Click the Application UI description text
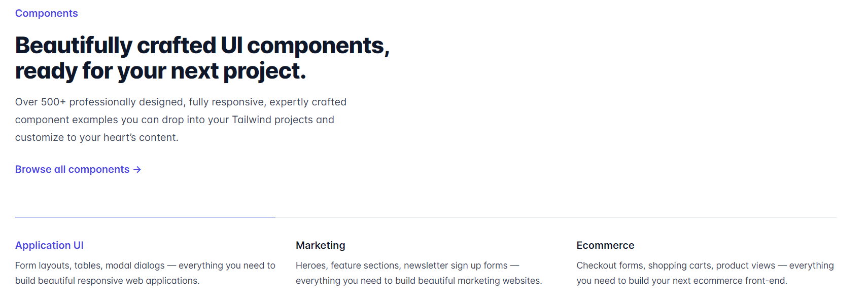868x302 pixels. click(145, 273)
